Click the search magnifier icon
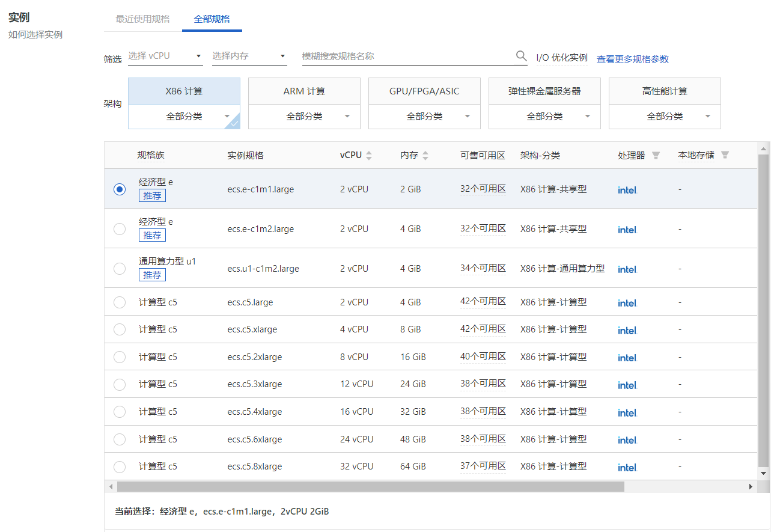The image size is (771, 532). [521, 56]
